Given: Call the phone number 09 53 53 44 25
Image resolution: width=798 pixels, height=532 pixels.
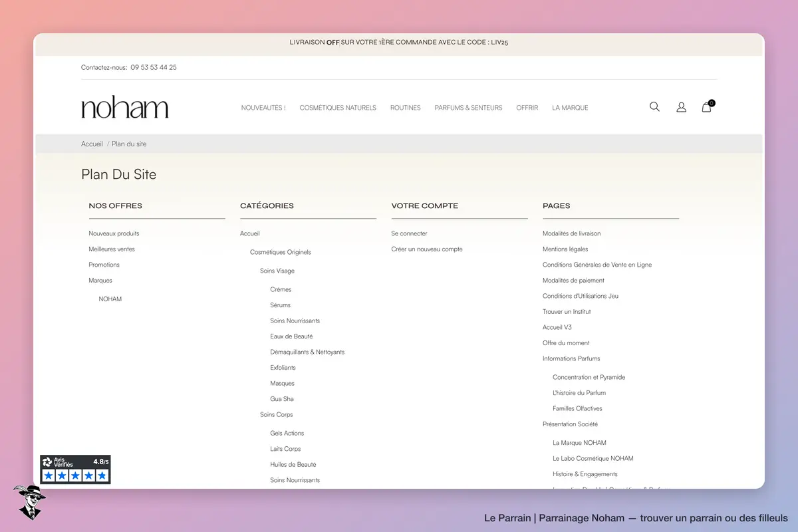Looking at the screenshot, I should 154,67.
